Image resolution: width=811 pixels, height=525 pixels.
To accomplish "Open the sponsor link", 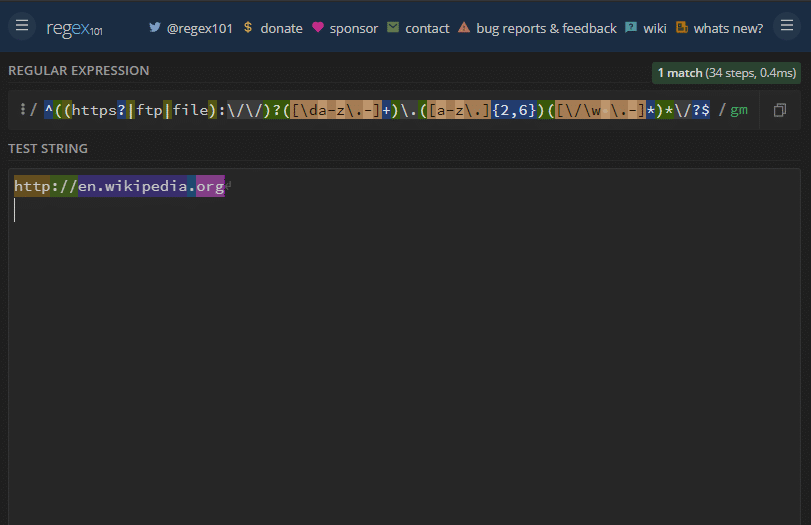I will point(354,28).
